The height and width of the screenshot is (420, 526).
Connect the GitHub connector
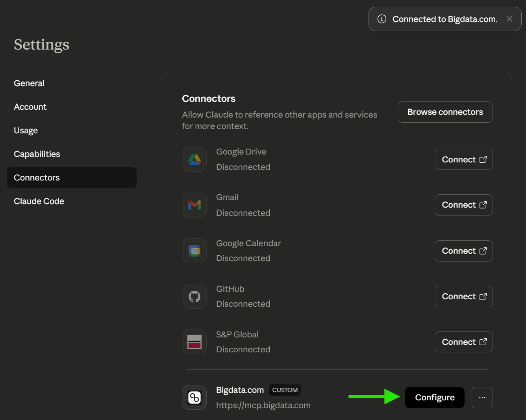coord(464,297)
